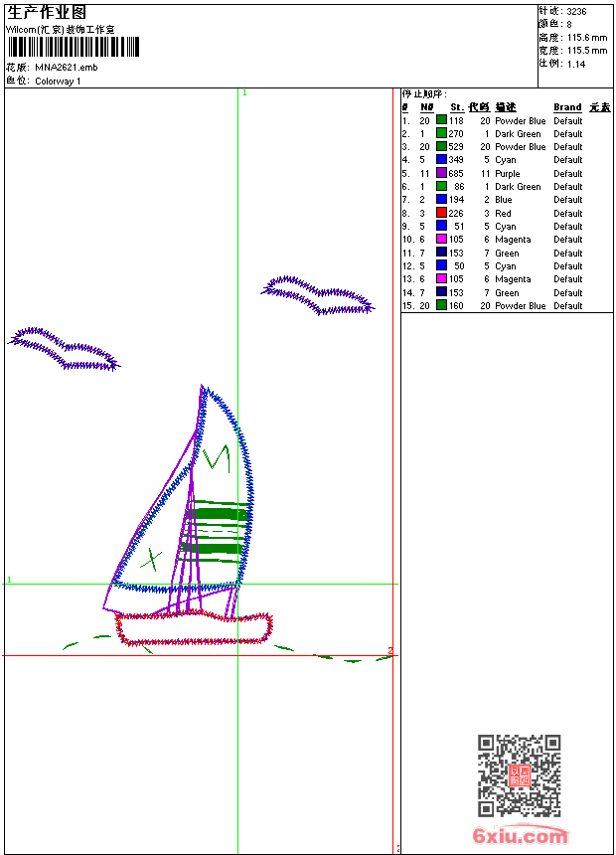Select the green swatch in row 15
The image size is (616, 855).
[441, 306]
